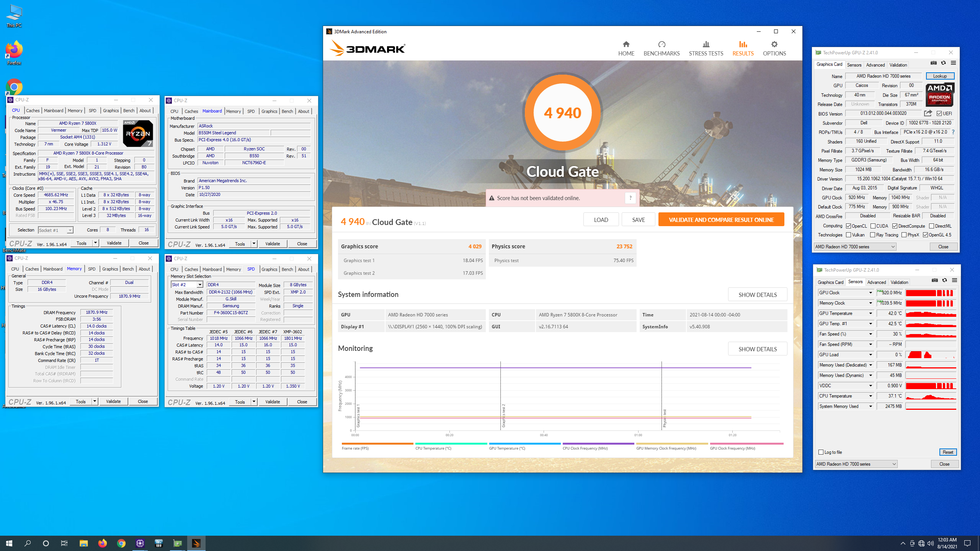Open the GPU Temperature sensor dropdown
980x551 pixels.
coord(870,313)
